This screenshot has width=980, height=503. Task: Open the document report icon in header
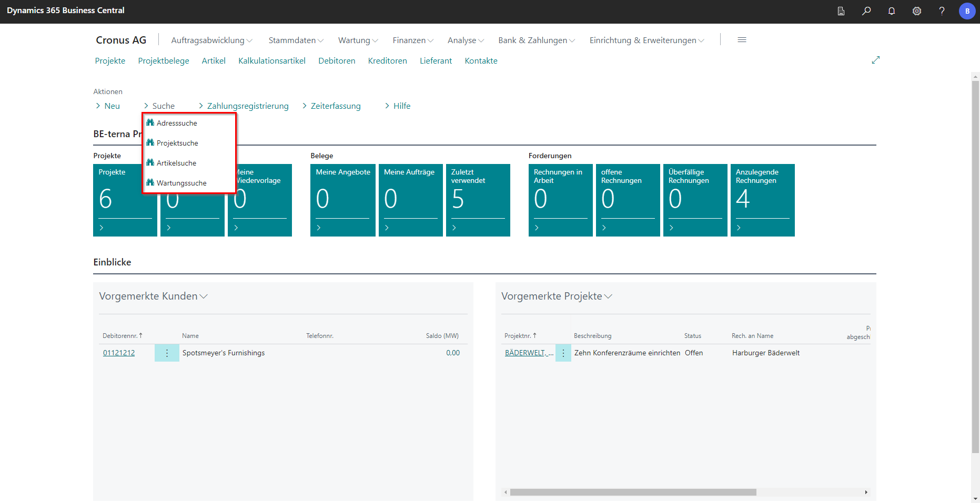pyautogui.click(x=841, y=11)
